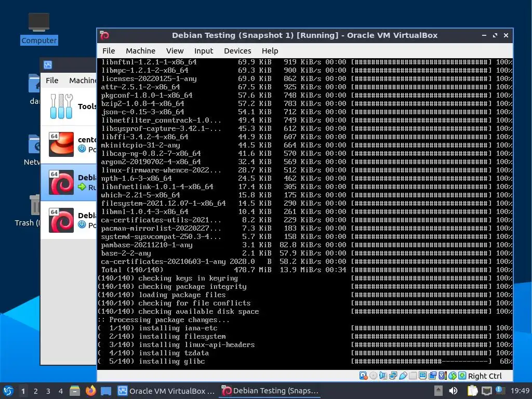Click the display settings indicator icon
Image resolution: width=532 pixels, height=399 pixels.
coord(422,376)
